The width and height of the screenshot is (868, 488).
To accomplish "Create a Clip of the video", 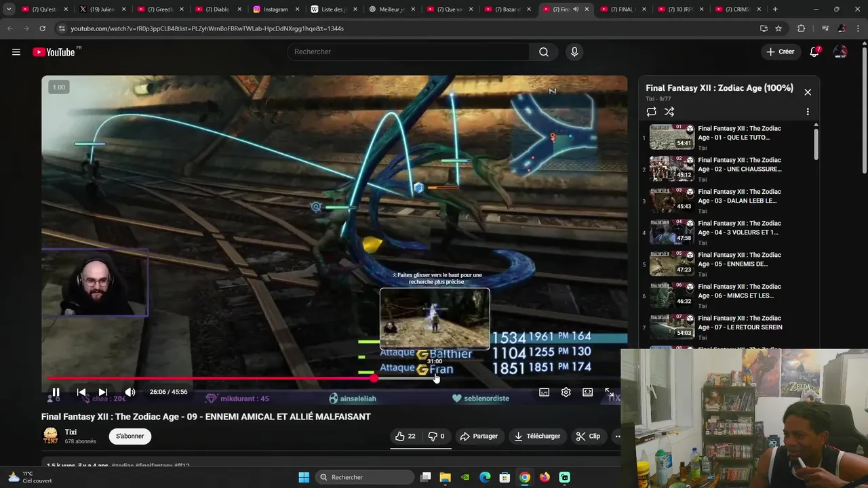I will [588, 436].
